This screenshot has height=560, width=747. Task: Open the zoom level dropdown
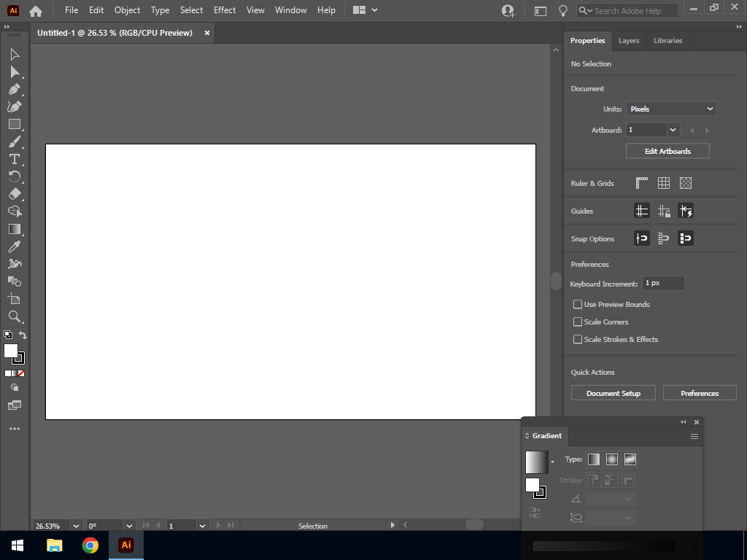click(x=76, y=526)
